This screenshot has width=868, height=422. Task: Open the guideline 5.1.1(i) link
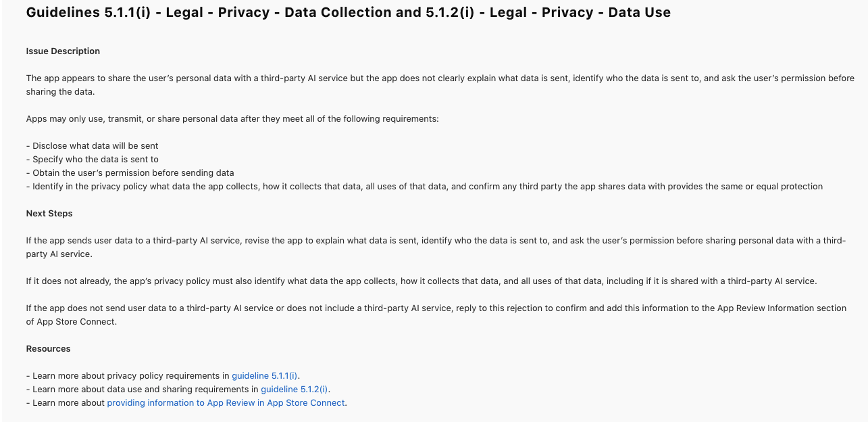(x=265, y=375)
